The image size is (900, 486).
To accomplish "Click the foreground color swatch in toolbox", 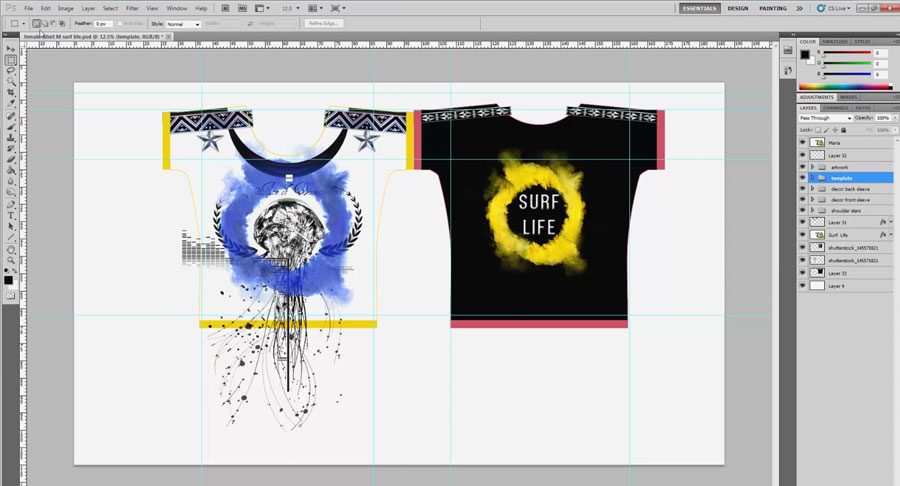I will (8, 280).
